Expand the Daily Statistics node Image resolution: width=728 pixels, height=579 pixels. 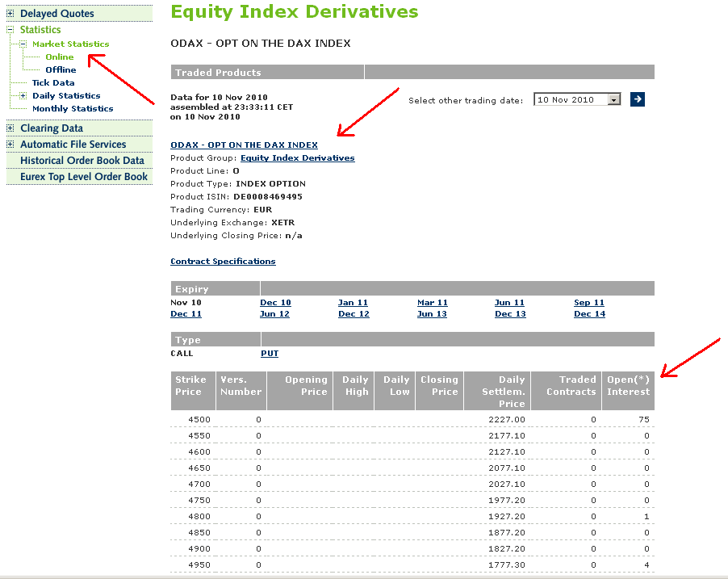(23, 96)
